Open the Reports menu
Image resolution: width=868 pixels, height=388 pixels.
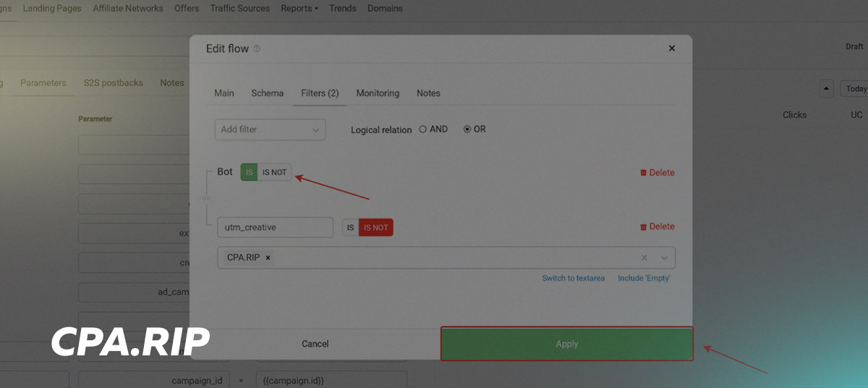299,9
